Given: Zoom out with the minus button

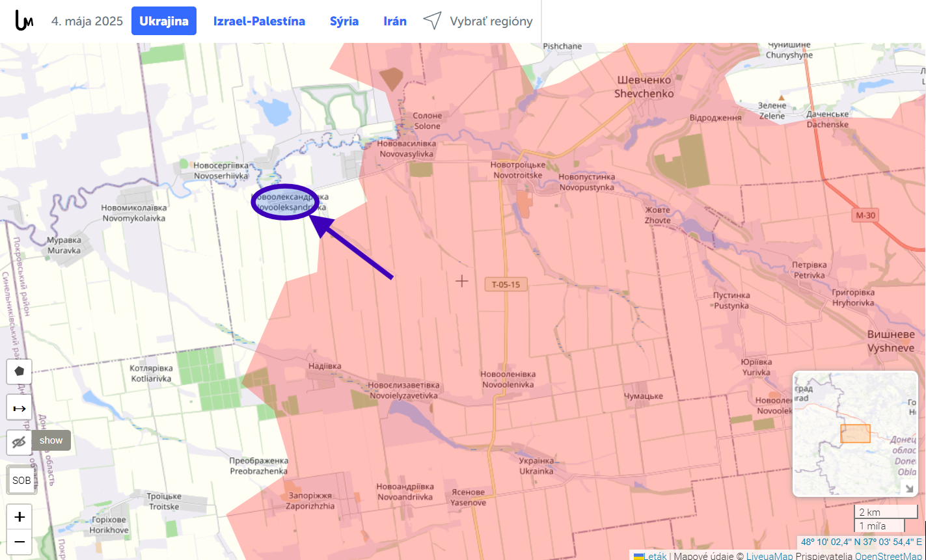Looking at the screenshot, I should [x=20, y=541].
